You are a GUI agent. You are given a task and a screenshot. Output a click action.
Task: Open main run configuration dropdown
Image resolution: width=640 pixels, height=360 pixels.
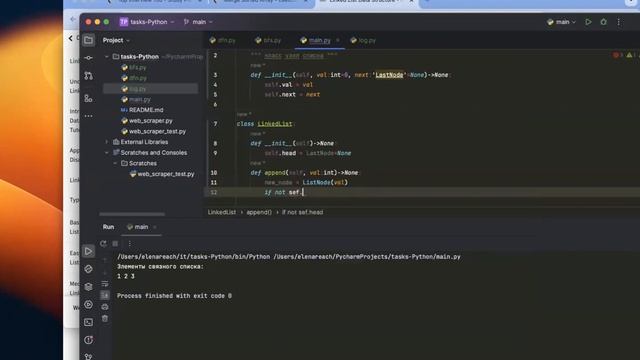[x=561, y=22]
